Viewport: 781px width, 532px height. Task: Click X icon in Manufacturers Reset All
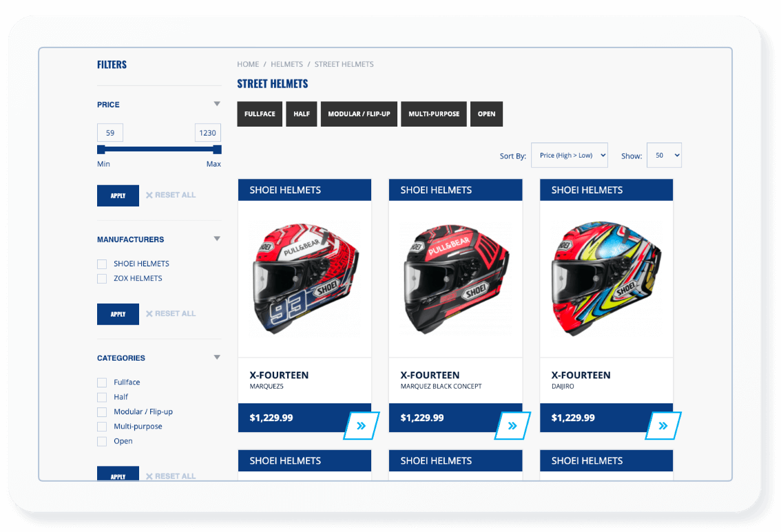coord(149,314)
